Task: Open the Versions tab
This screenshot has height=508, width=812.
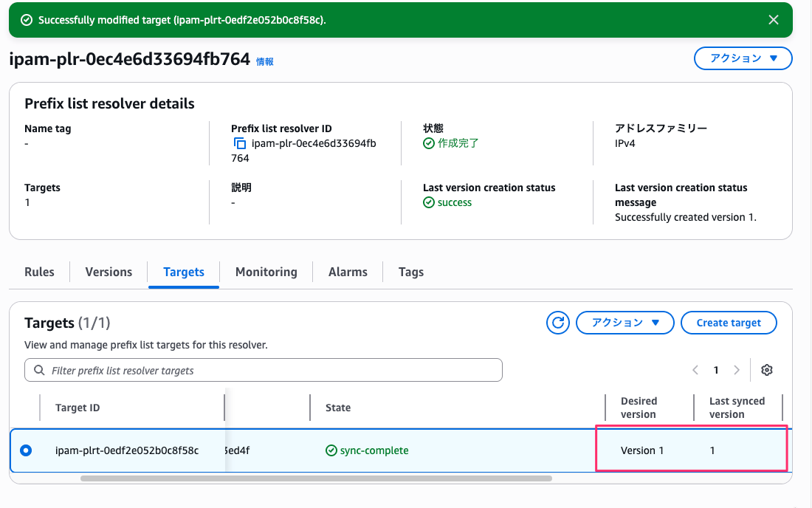Action: click(109, 272)
